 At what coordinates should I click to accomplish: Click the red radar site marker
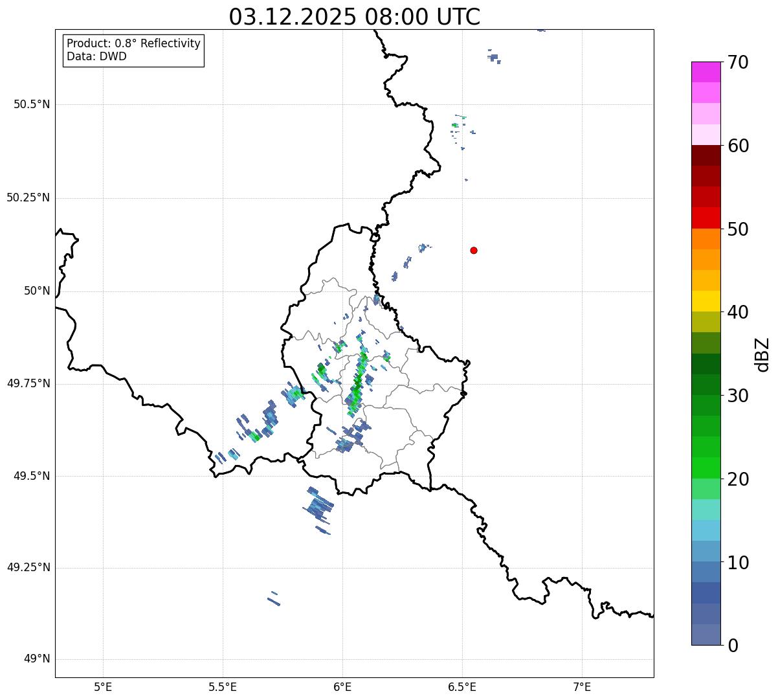pyautogui.click(x=474, y=250)
